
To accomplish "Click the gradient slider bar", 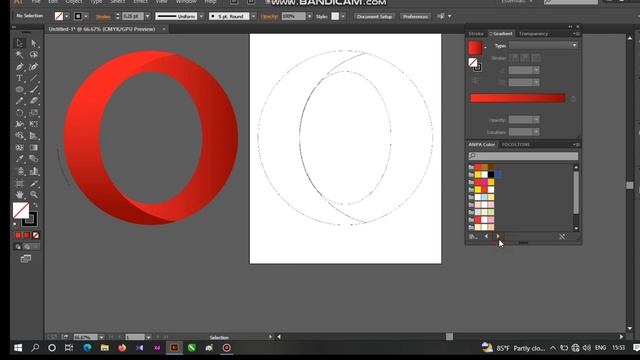I will coord(518,98).
